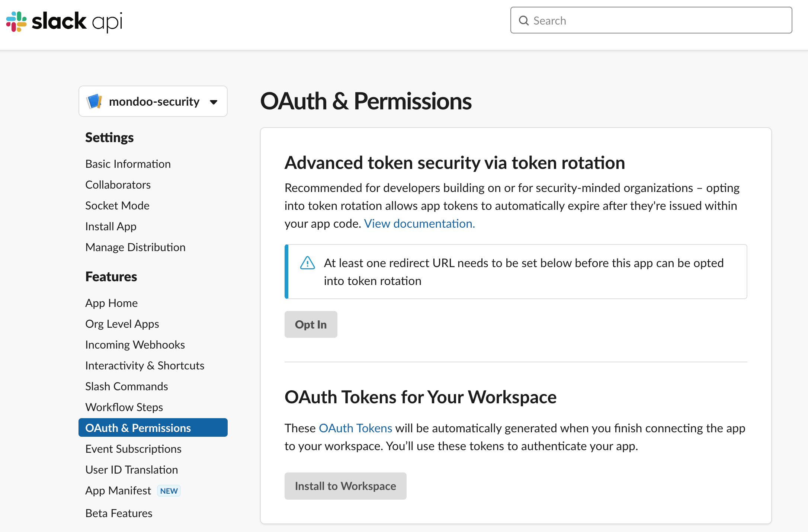The image size is (808, 532).
Task: Select Basic Information in the sidebar
Action: [x=128, y=164]
